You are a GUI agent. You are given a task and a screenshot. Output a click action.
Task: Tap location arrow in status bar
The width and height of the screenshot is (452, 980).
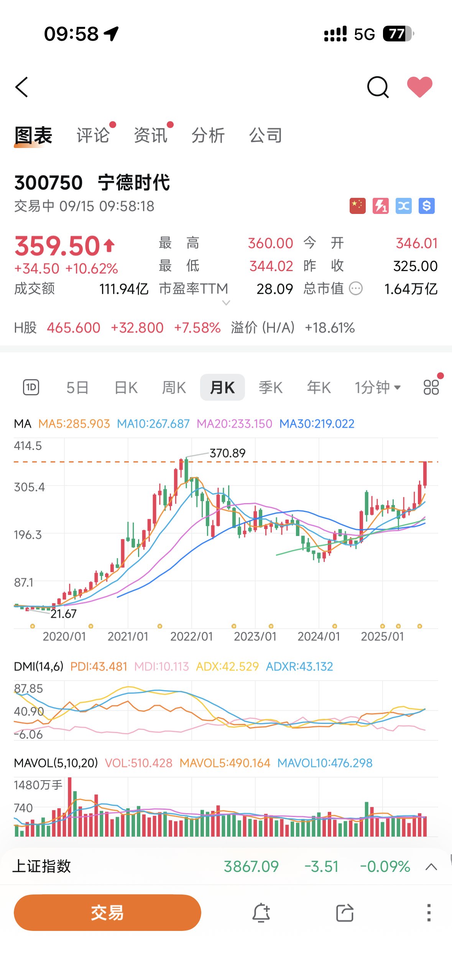pos(112,34)
